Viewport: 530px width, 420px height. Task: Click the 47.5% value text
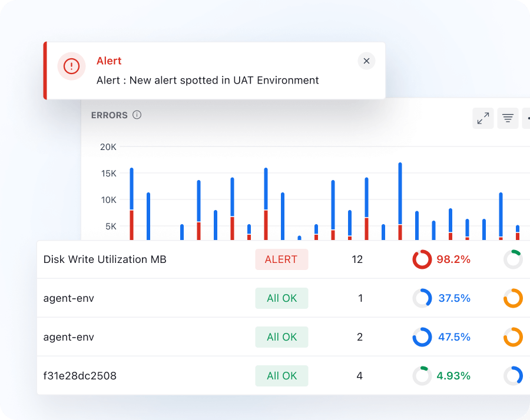coord(454,337)
